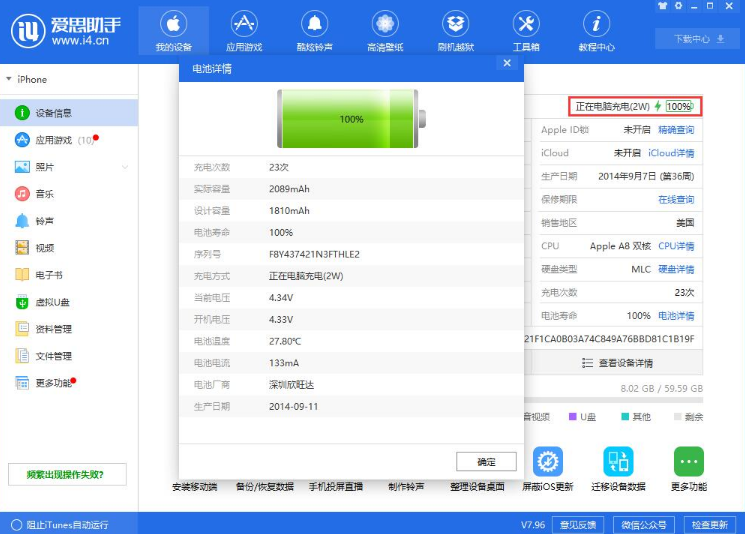Select 应用游戏 in the sidebar
Screen dimensions: 745x534
click(69, 140)
